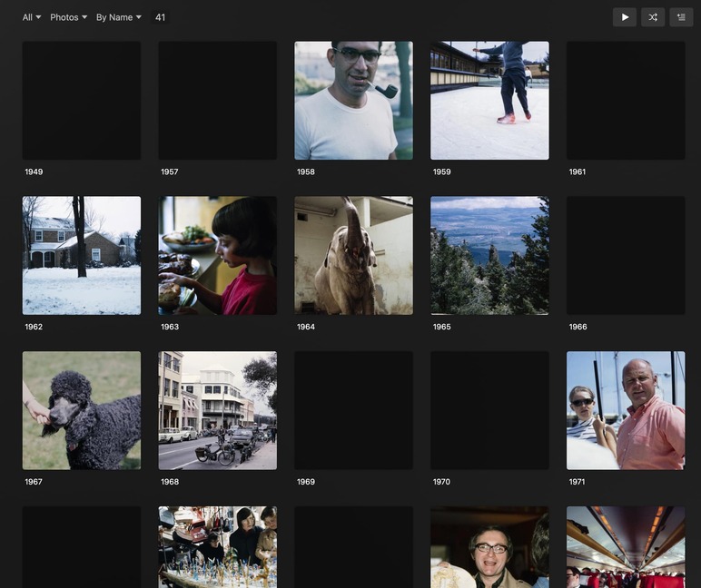701x588 pixels.
Task: Open the By Name sort dropdown
Action: 118,17
